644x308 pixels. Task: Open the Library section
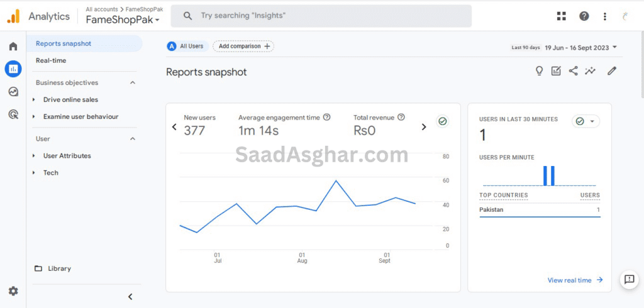tap(60, 268)
